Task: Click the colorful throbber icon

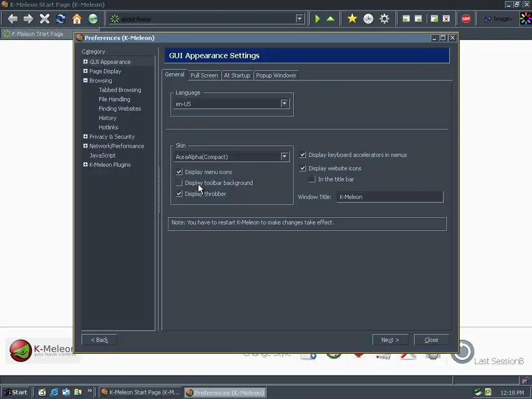Action: [526, 19]
